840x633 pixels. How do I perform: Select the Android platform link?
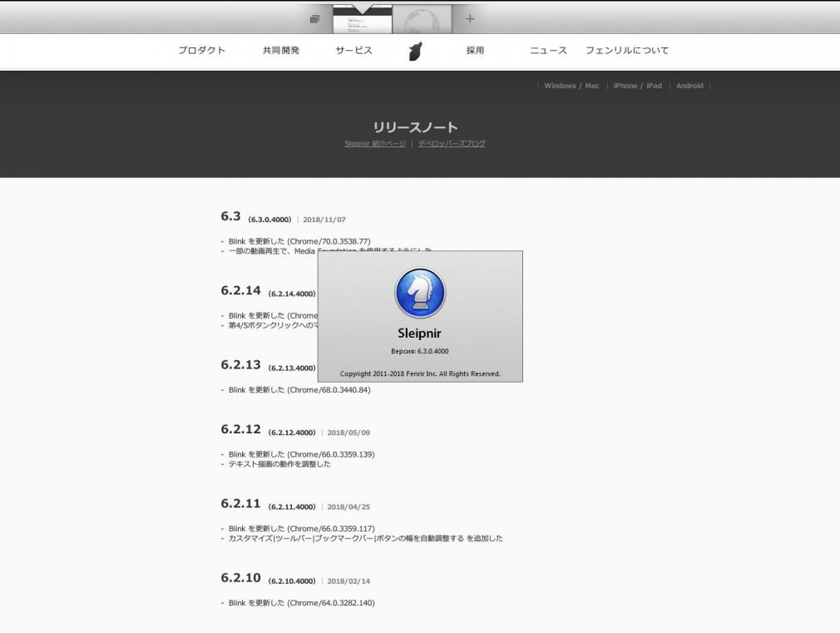point(689,86)
